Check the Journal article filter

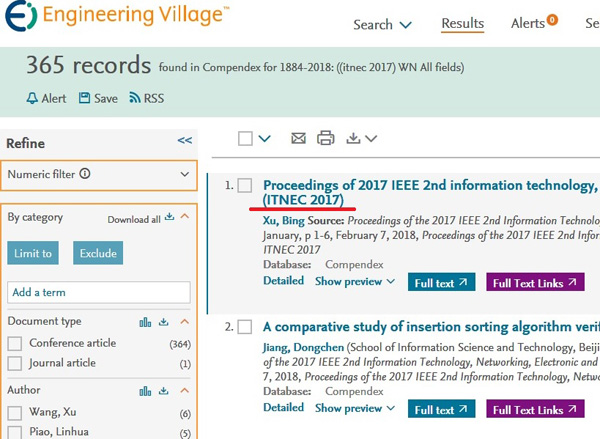[15, 363]
